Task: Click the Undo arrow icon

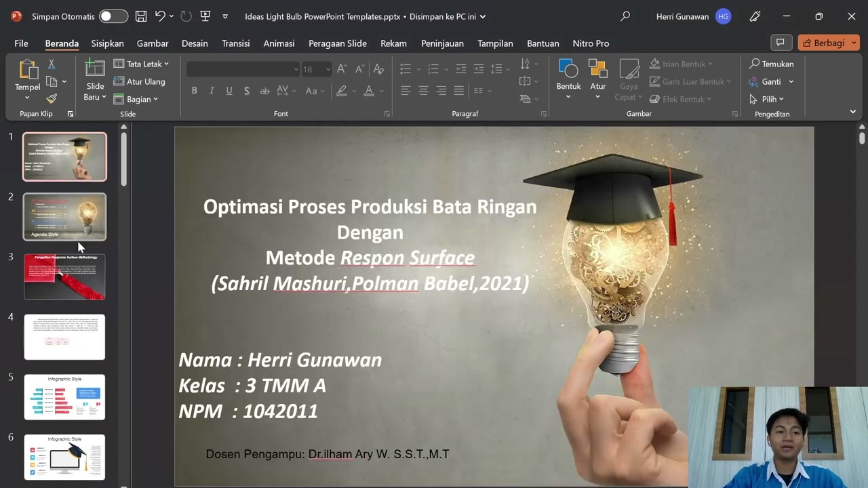Action: [159, 16]
